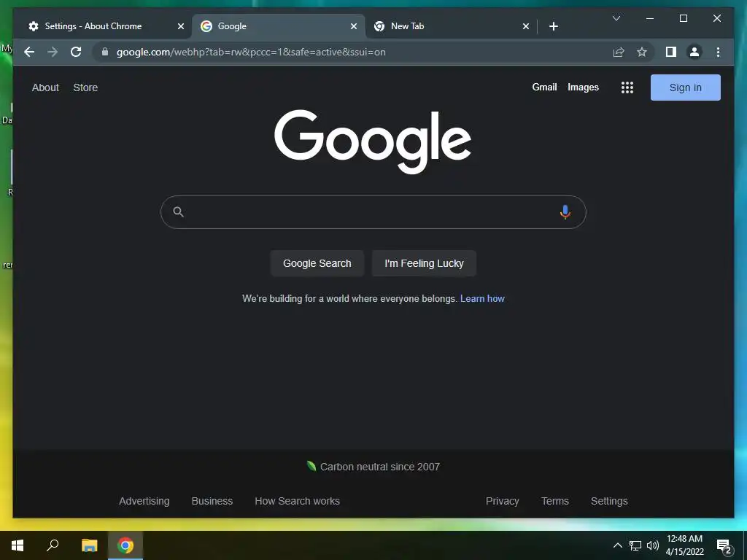This screenshot has height=560, width=747.
Task: Bookmark this tab with the star icon
Action: point(642,52)
